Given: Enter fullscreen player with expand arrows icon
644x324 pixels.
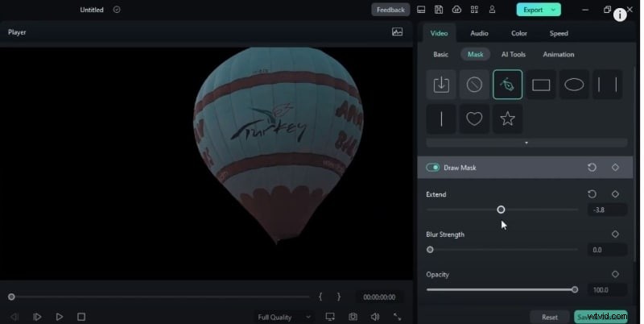Looking at the screenshot, I should 397,317.
